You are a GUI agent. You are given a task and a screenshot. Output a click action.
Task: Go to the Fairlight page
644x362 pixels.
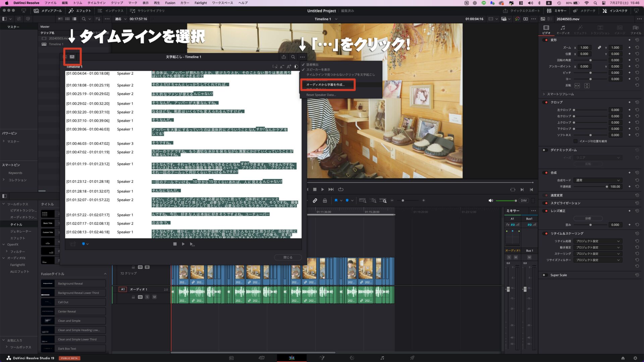click(382, 358)
